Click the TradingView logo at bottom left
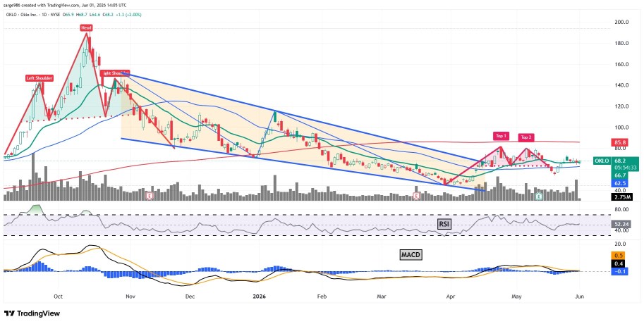 click(32, 313)
